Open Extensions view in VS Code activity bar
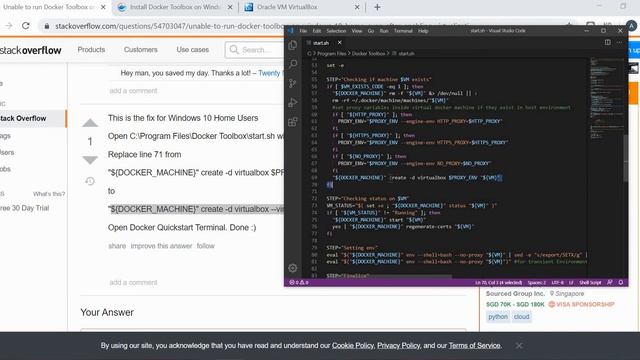 click(x=293, y=122)
